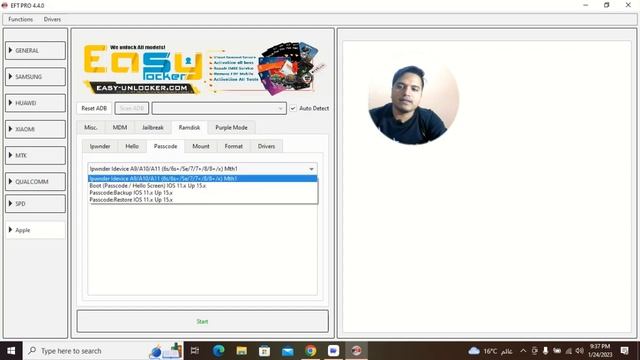The width and height of the screenshot is (640, 360).
Task: Expand the GENERAL sidebar section
Action: (35, 51)
